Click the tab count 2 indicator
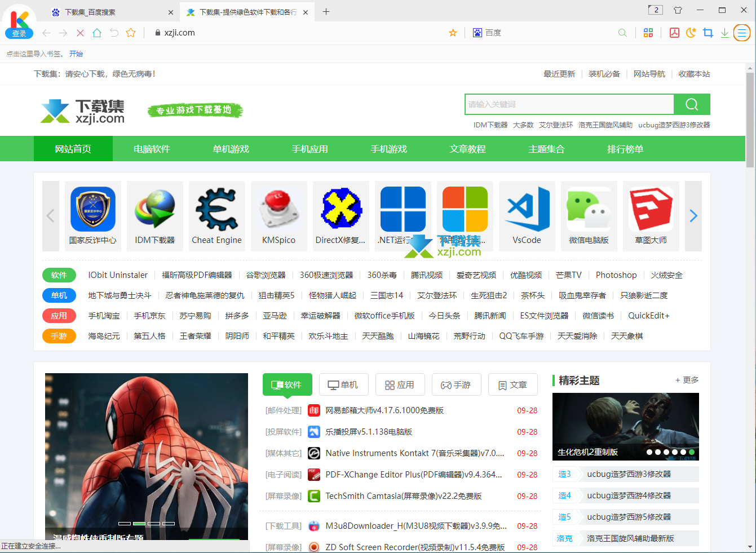Viewport: 756px width, 553px height. point(655,10)
